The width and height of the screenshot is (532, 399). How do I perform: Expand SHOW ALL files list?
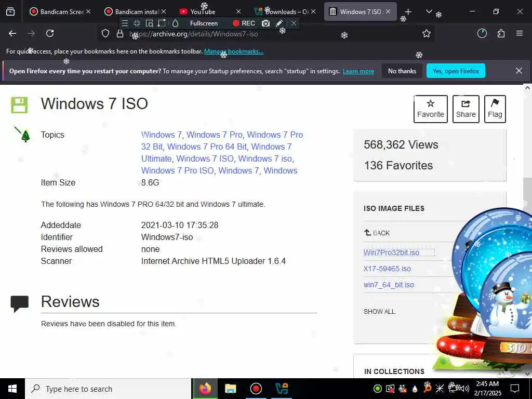coord(379,312)
